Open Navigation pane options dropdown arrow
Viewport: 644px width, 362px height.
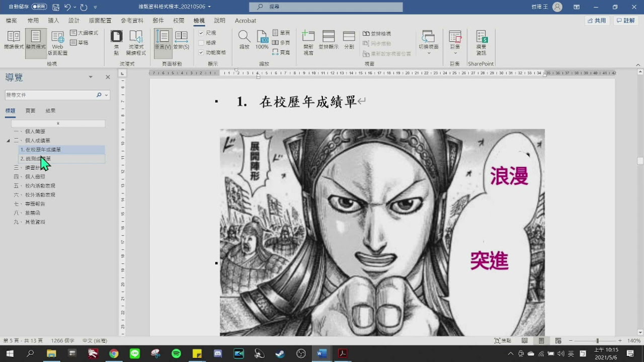[x=91, y=77]
